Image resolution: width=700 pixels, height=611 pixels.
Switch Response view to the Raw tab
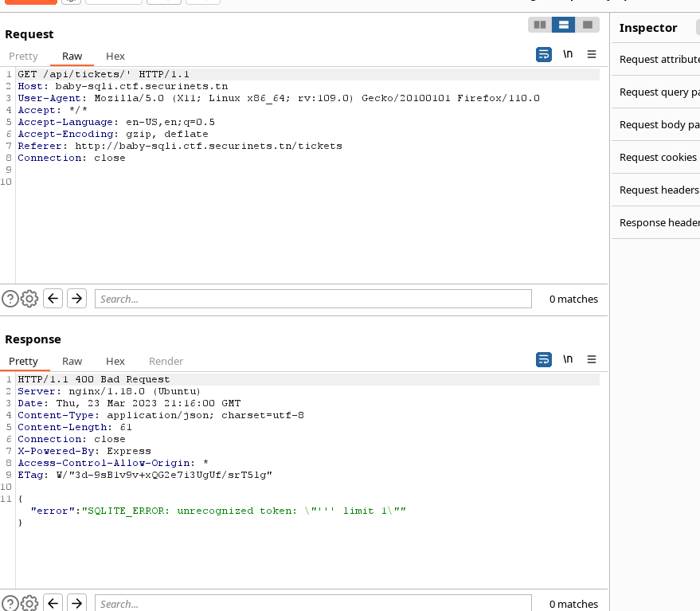72,362
